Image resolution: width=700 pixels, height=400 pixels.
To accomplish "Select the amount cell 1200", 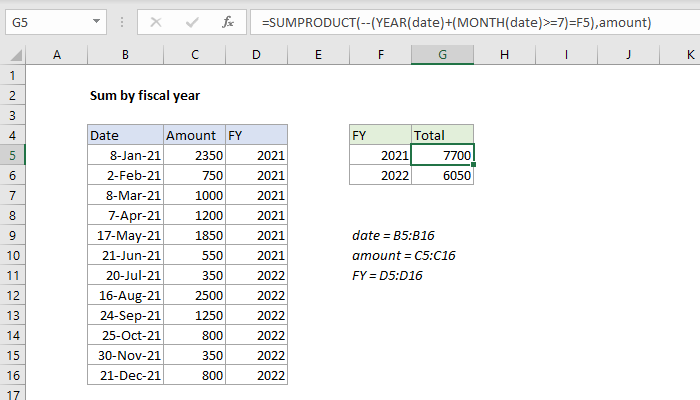I will 195,216.
